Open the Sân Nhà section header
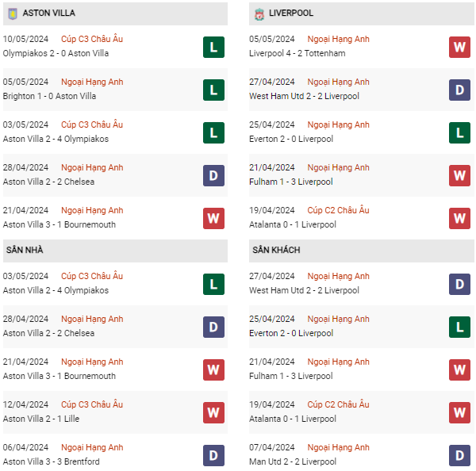 115,251
